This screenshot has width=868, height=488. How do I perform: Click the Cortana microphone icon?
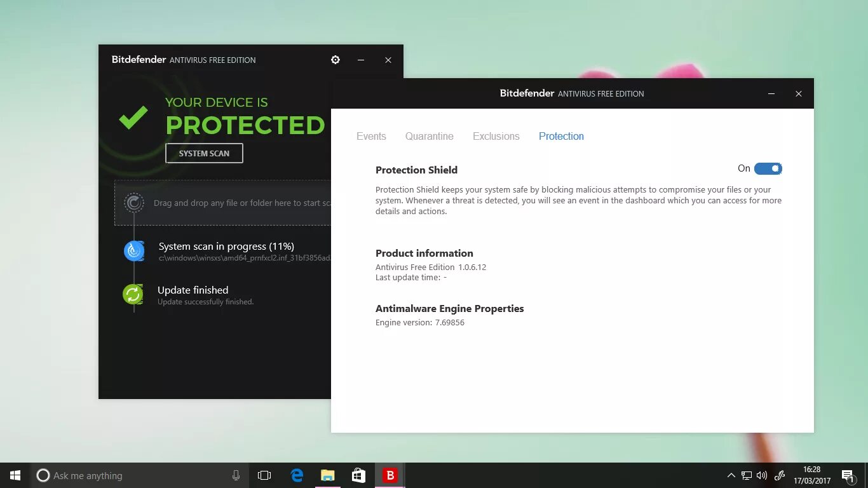point(236,475)
